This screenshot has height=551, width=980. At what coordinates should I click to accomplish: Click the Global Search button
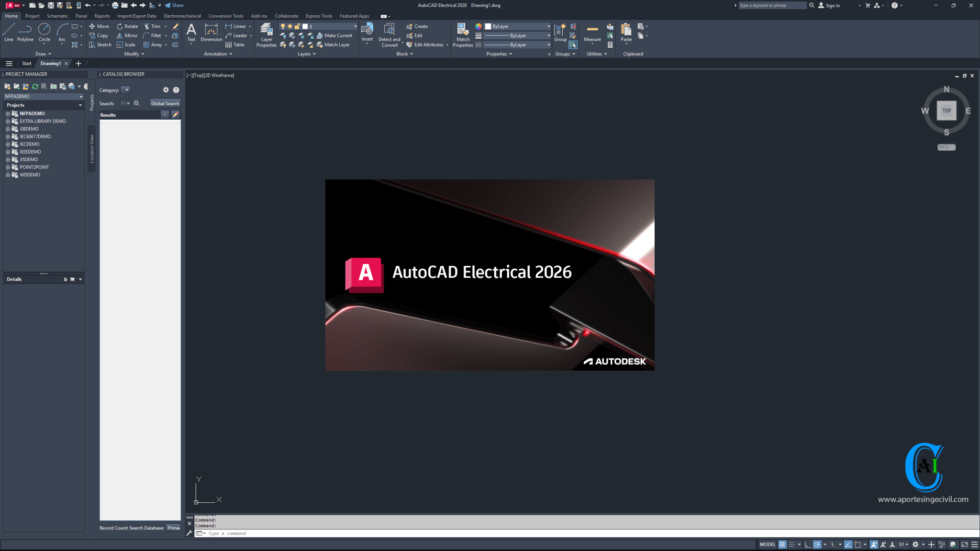[165, 103]
